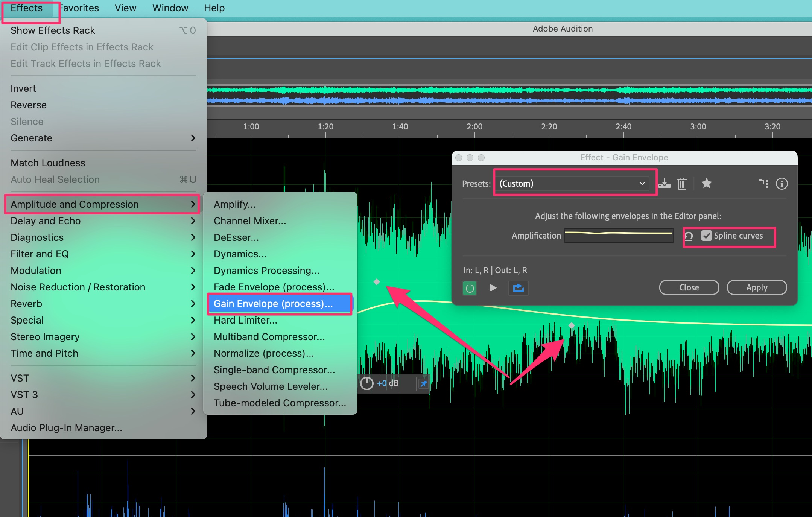
Task: Show effect info via the info icon
Action: 782,184
